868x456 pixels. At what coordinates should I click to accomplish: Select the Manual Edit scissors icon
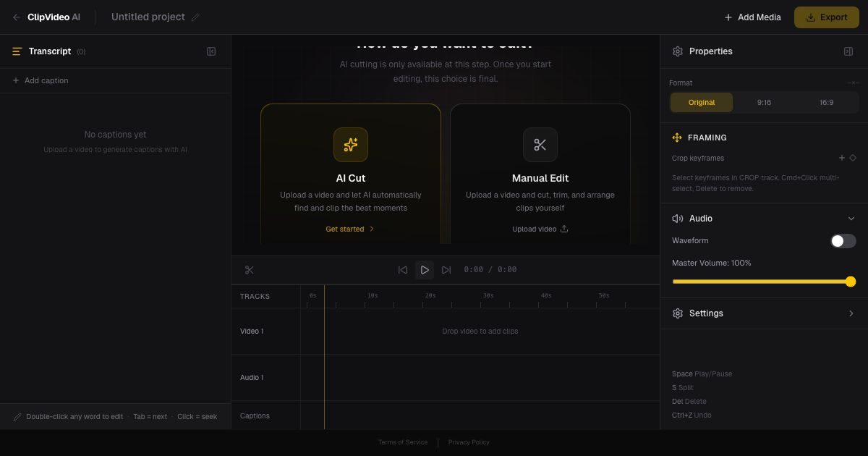540,145
